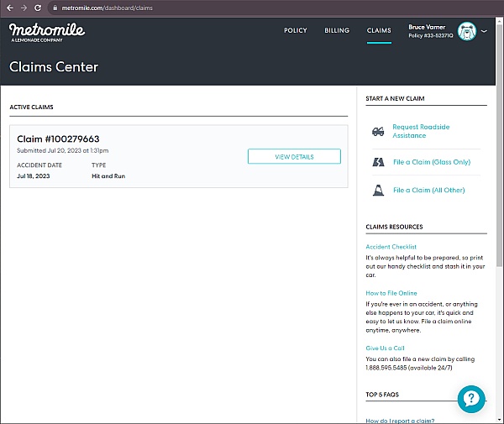
Task: Click the broken glass claim icon
Action: 378,162
